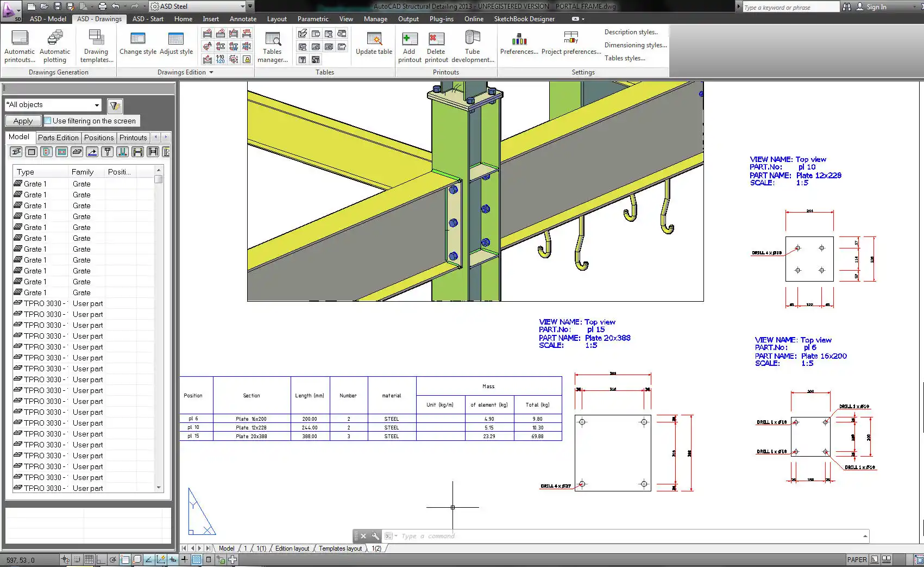Open the All objects filter dropdown
924x567 pixels.
(x=97, y=105)
